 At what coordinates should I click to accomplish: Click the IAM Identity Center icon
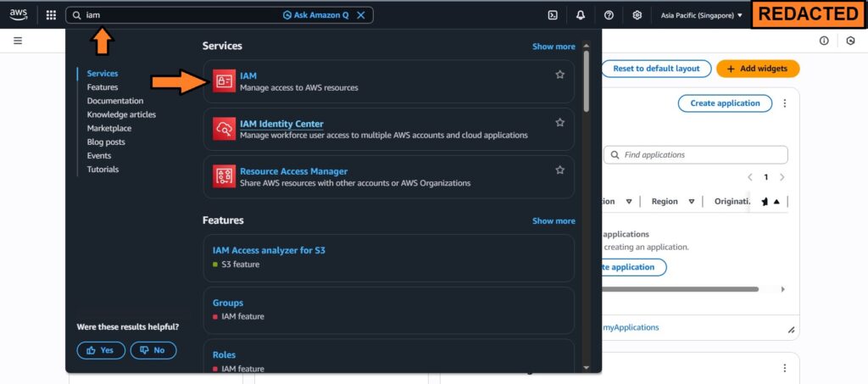point(224,129)
